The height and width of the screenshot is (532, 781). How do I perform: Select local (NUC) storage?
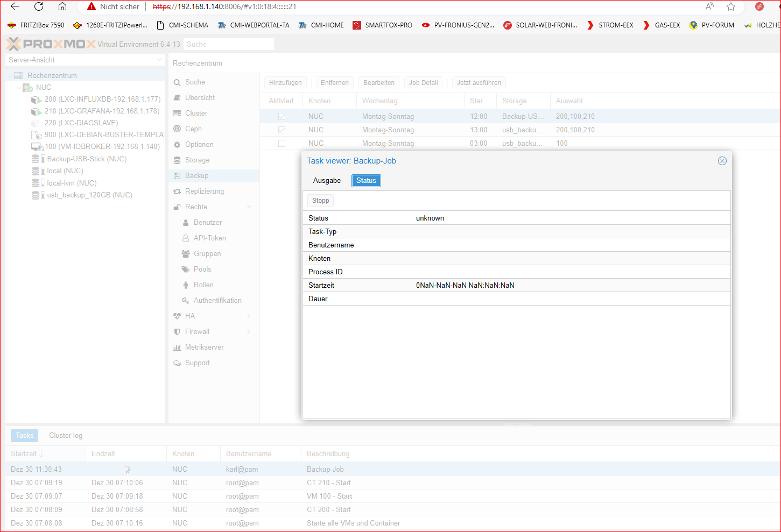[x=58, y=171]
